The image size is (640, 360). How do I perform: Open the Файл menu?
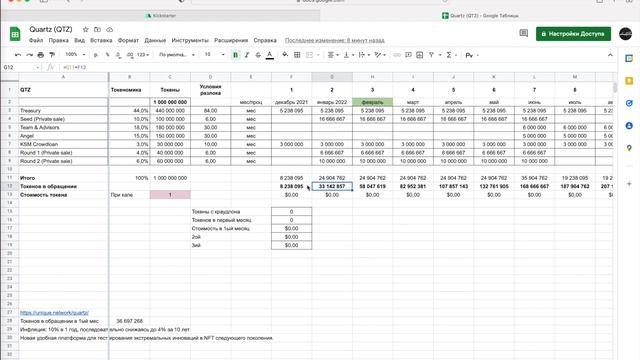pyautogui.click(x=36, y=40)
